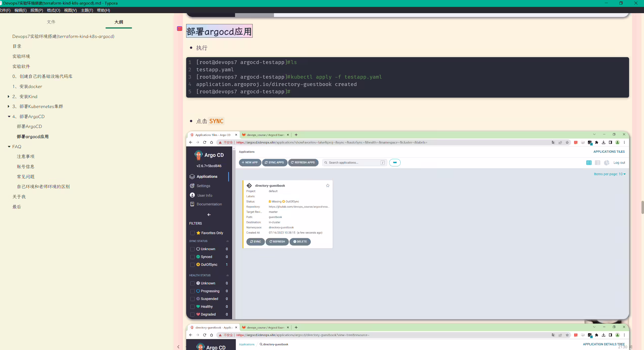
Task: Check the Suspended filter checkbox
Action: (192, 299)
